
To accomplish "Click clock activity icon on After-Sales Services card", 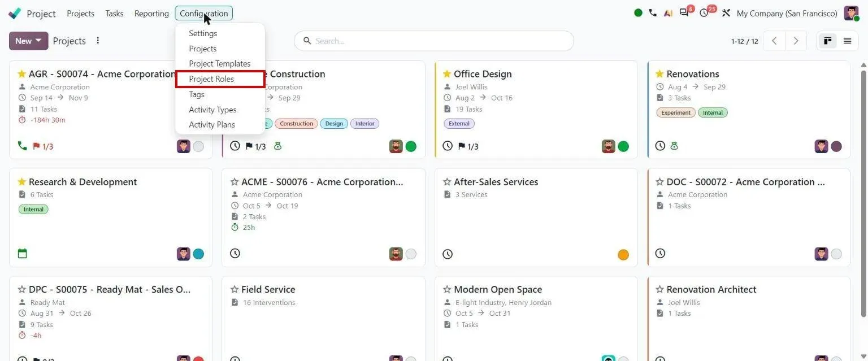I will pos(448,254).
